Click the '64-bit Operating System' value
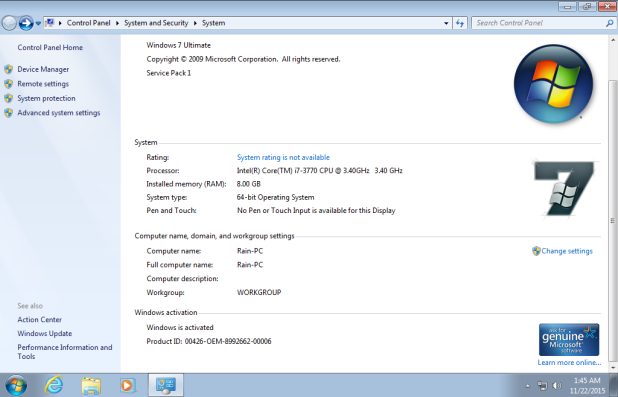This screenshot has height=397, width=618. pyautogui.click(x=275, y=198)
